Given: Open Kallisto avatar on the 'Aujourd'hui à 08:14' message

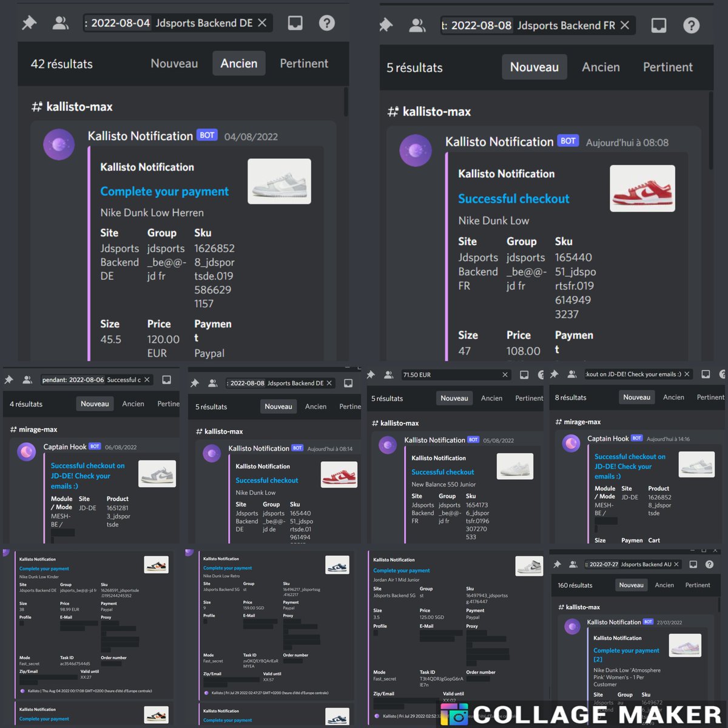Looking at the screenshot, I should (212, 453).
